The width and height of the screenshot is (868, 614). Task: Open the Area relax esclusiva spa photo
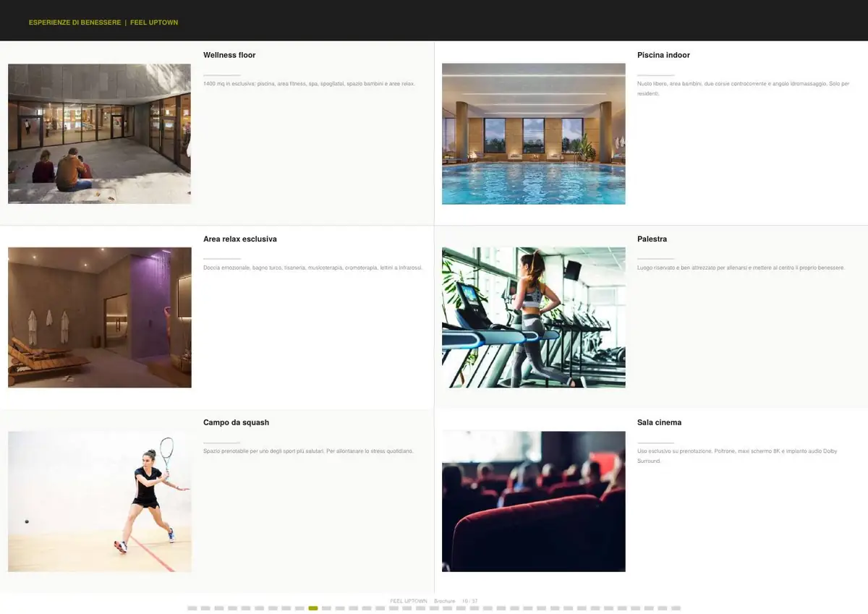click(100, 317)
